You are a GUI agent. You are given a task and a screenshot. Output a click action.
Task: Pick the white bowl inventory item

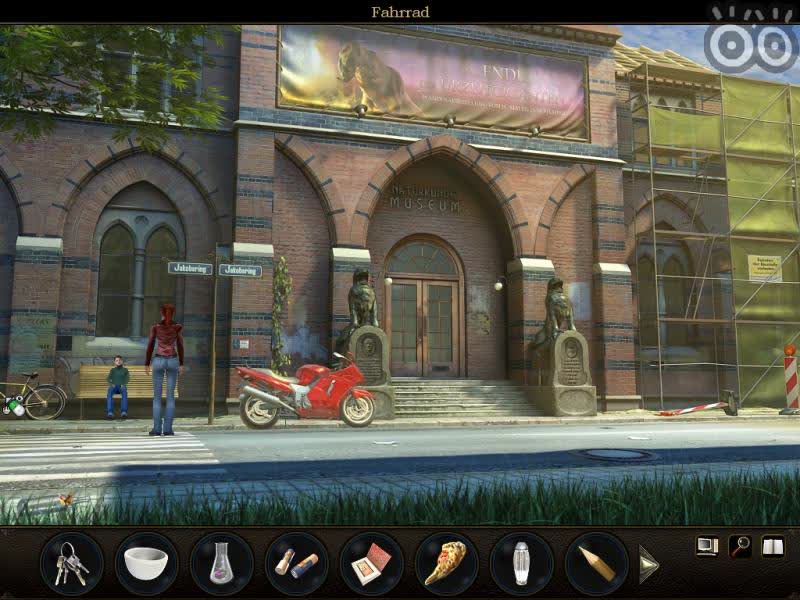point(146,563)
